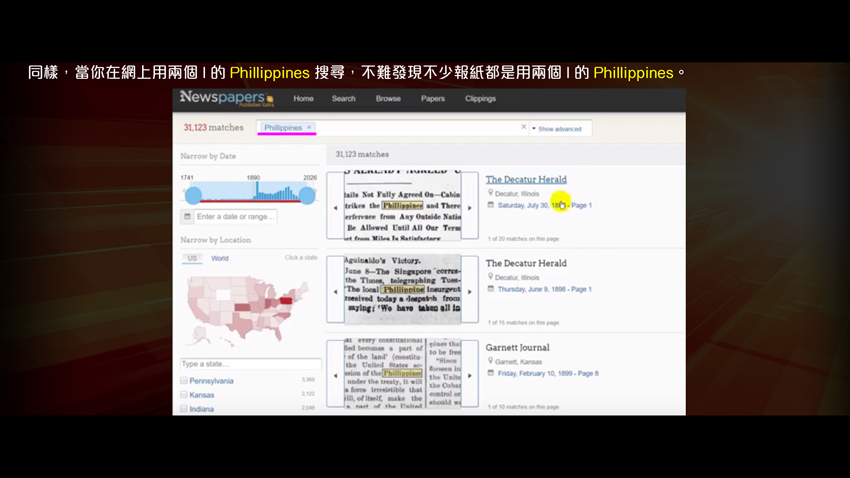Click location pin on second Decatur Herald result
The width and height of the screenshot is (850, 478).
point(491,276)
